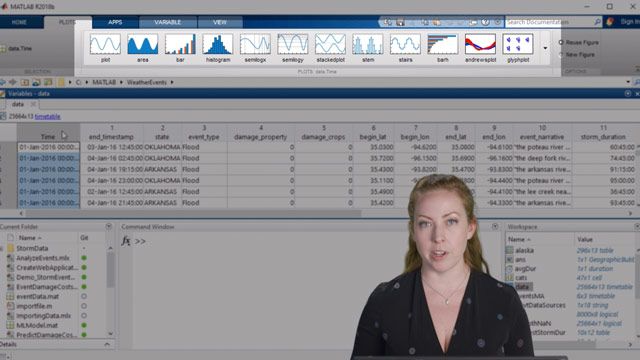Click the 35.0300 begin_lat cell
The width and height of the screenshot is (640, 360).
pyautogui.click(x=374, y=147)
